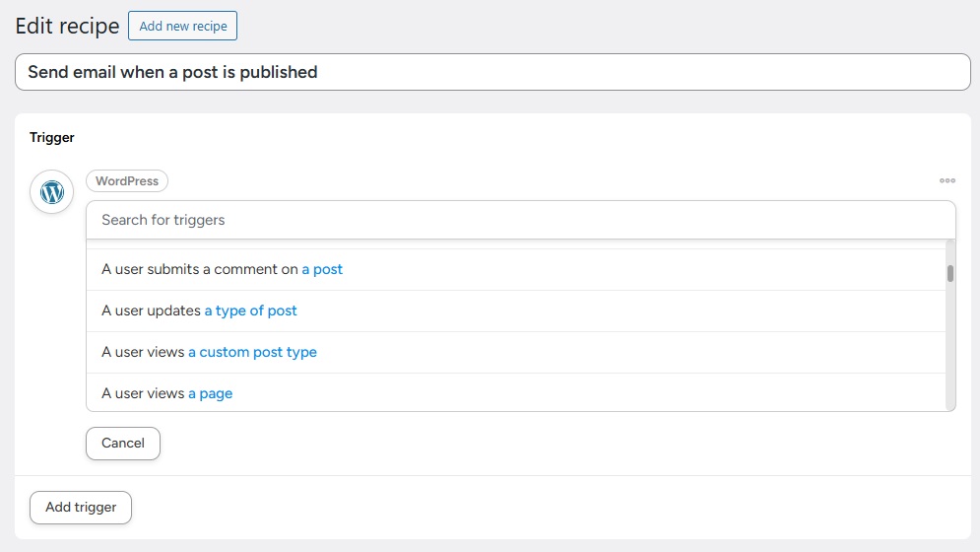The height and width of the screenshot is (552, 980).
Task: Click the trigger list scrollbar thumb
Action: tap(949, 273)
